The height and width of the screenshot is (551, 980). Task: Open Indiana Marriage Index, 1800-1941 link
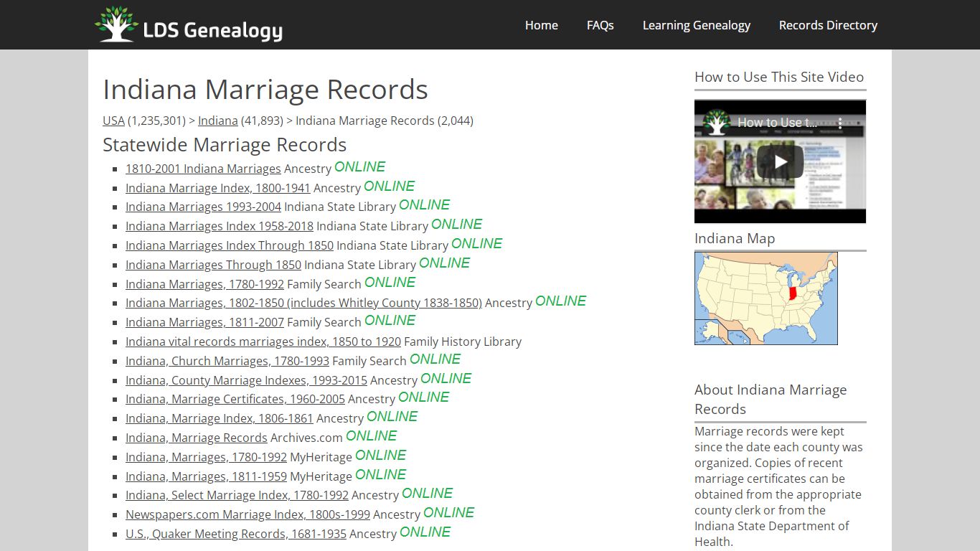pos(218,188)
